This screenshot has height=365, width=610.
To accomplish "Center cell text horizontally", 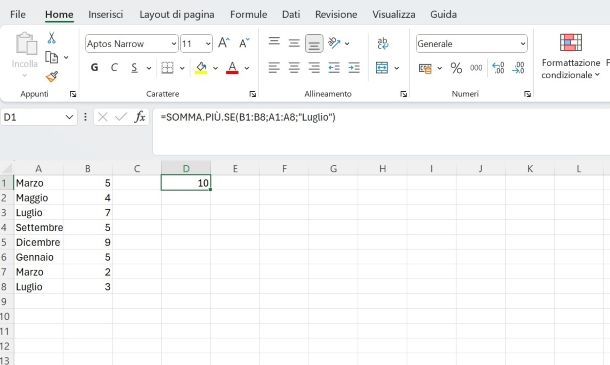I will [x=294, y=68].
